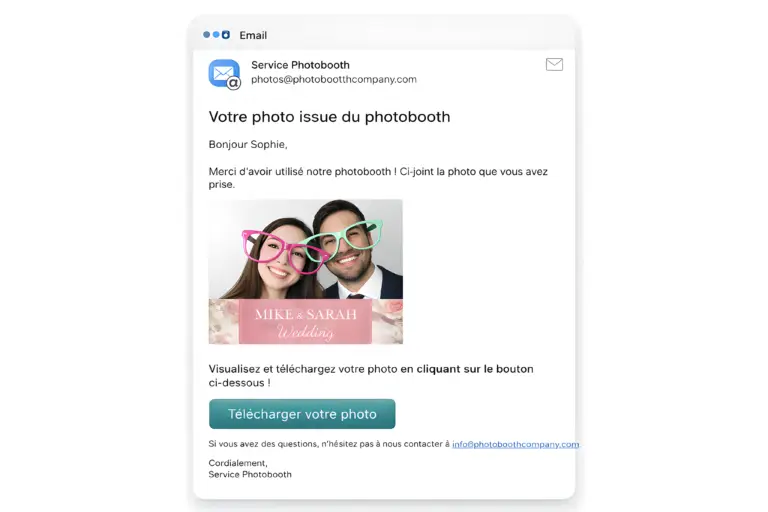Click the Email window title
768x512 pixels.
(x=253, y=35)
